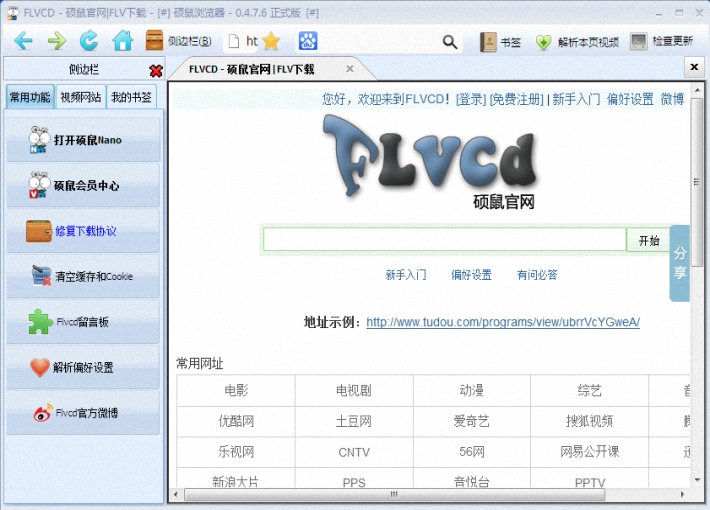Open 搜狐视频 site link
The image size is (710, 510).
point(590,421)
